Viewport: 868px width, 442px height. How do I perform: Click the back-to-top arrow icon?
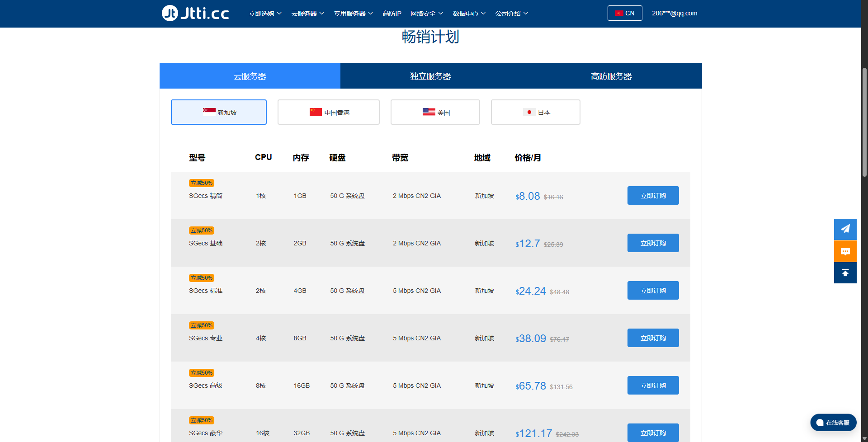pyautogui.click(x=845, y=273)
